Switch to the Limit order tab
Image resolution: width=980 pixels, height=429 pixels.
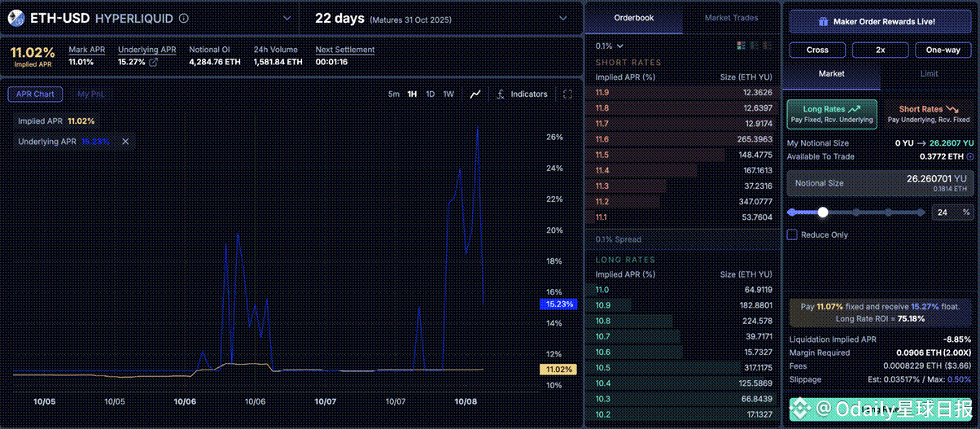coord(929,73)
